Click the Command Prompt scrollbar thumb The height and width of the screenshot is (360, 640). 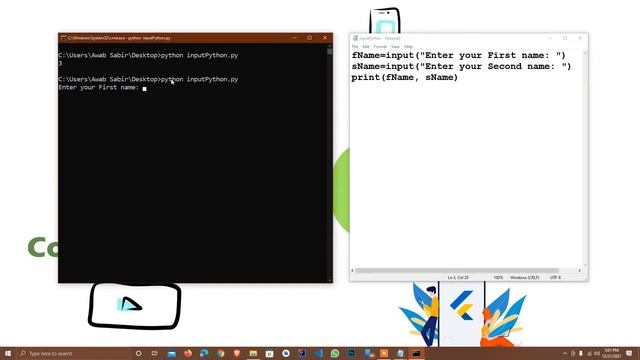(x=329, y=51)
